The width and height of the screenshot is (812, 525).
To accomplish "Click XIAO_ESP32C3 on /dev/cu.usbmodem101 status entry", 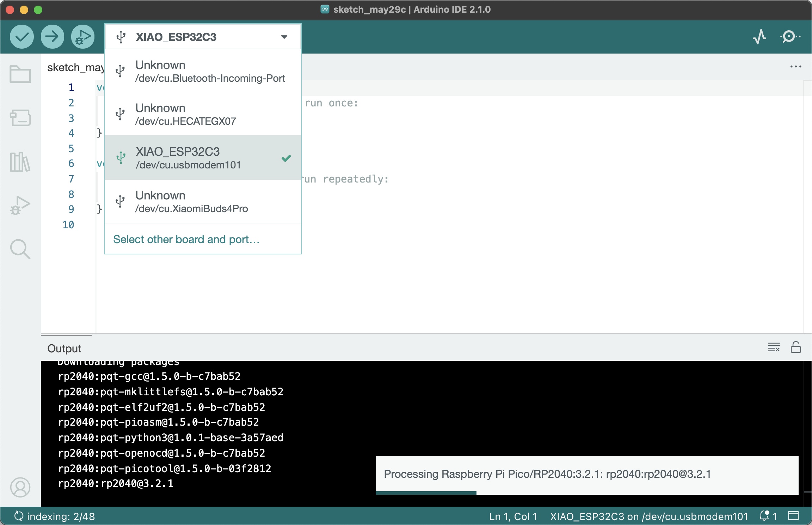I will click(x=649, y=517).
